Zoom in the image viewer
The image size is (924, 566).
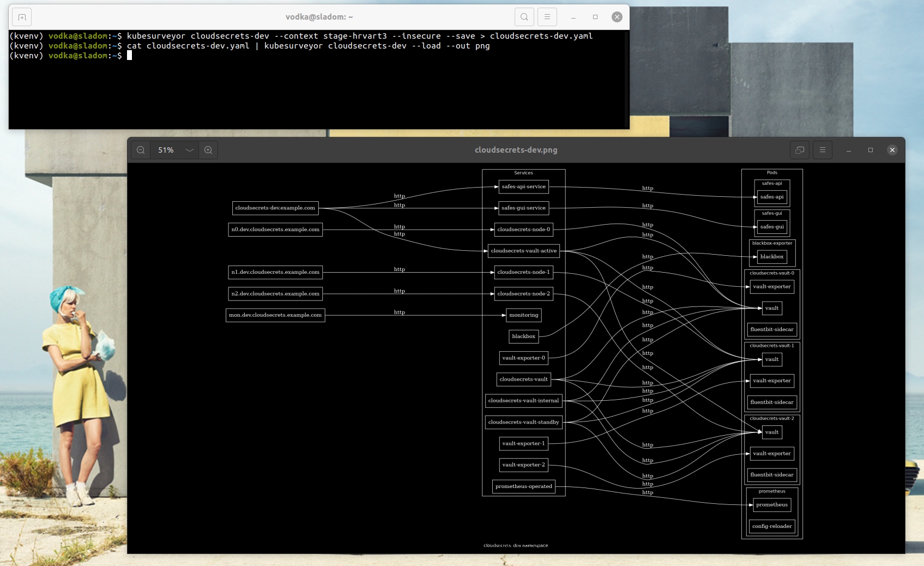point(208,150)
